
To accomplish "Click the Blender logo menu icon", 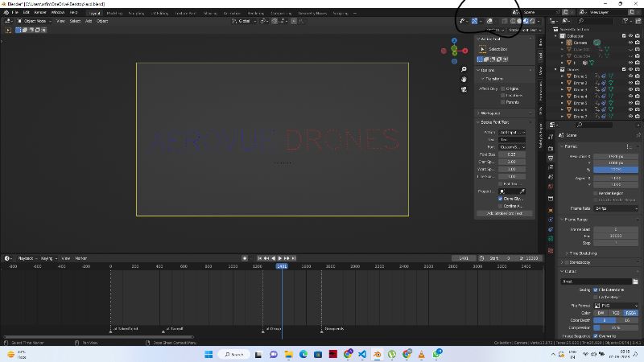I will tap(6, 13).
